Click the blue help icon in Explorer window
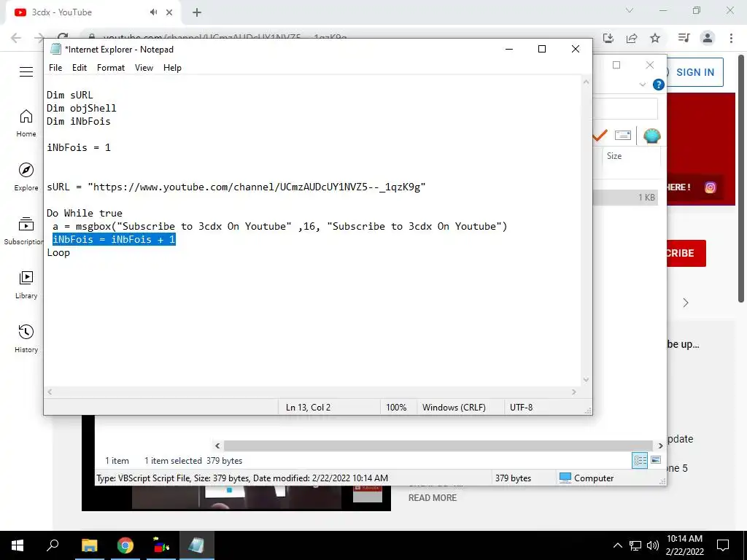 coord(659,85)
